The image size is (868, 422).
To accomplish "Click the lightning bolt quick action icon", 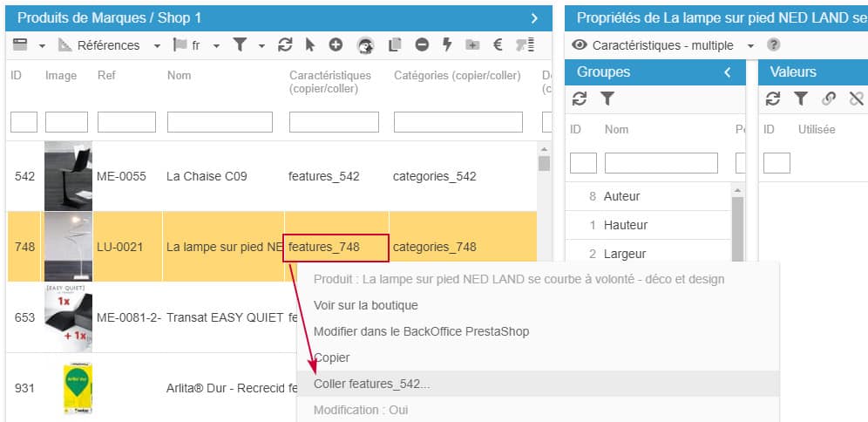I will 447,45.
